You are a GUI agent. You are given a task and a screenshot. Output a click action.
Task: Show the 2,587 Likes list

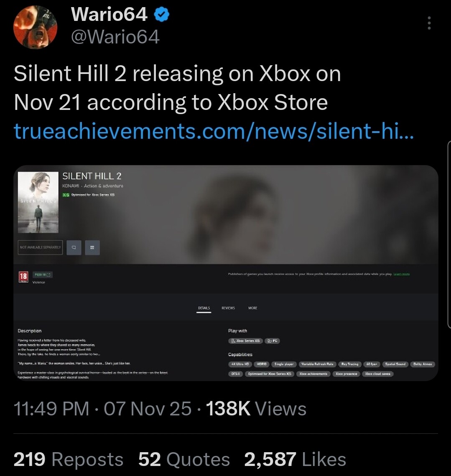(295, 459)
